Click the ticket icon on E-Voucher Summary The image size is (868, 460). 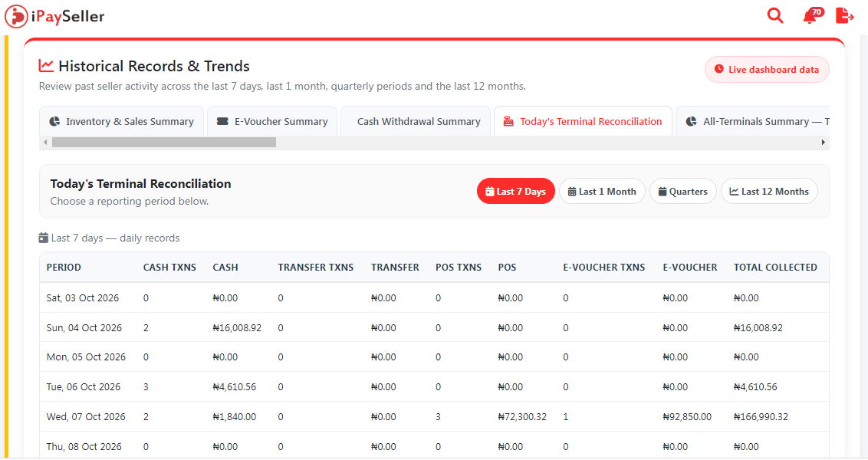point(222,121)
